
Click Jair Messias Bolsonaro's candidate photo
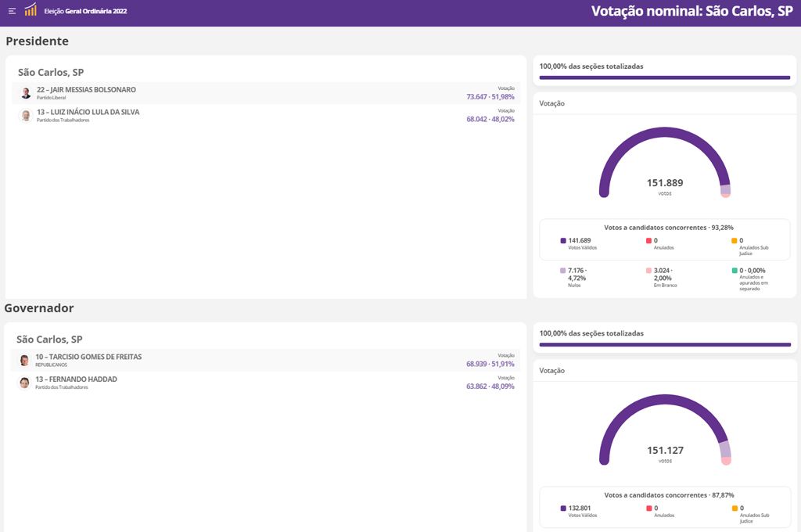coord(26,93)
